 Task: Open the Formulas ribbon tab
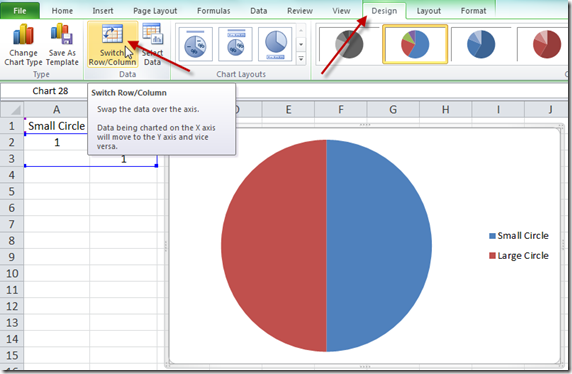coord(213,11)
